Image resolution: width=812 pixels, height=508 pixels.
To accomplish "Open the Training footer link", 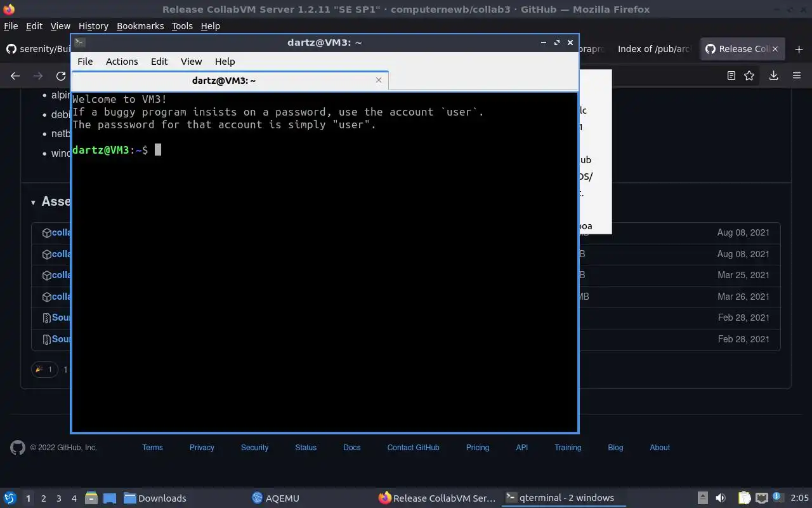I will click(x=568, y=448).
